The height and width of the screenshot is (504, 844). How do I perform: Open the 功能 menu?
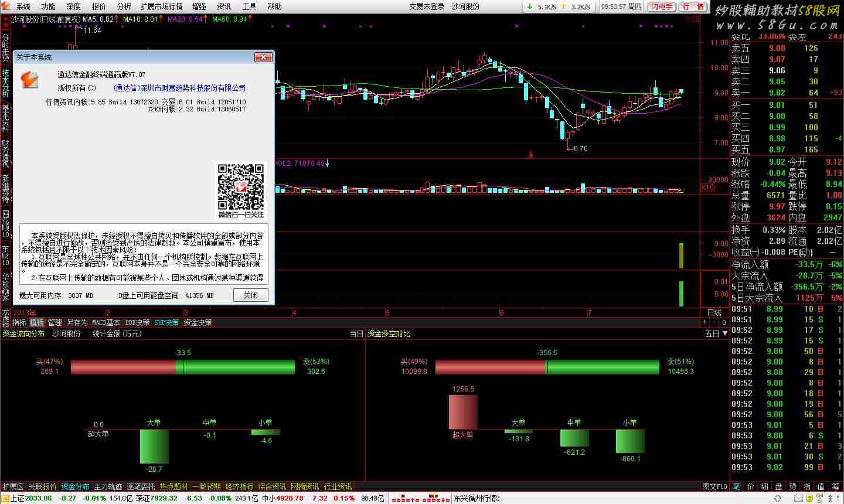coord(48,6)
